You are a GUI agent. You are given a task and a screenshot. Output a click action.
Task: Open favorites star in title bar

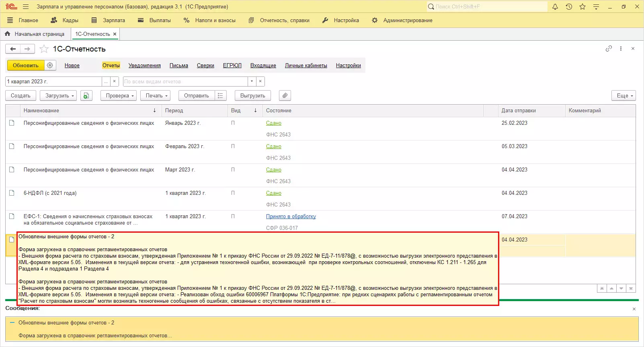coord(582,7)
